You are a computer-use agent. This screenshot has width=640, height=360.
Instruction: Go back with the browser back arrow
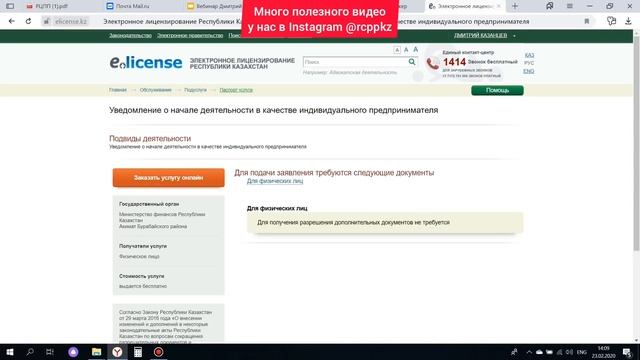11,21
